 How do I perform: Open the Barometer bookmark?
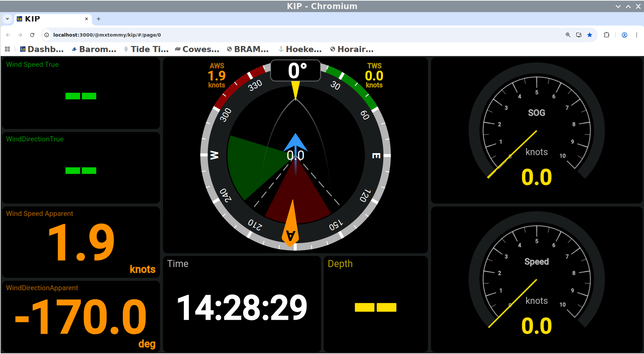(x=94, y=49)
